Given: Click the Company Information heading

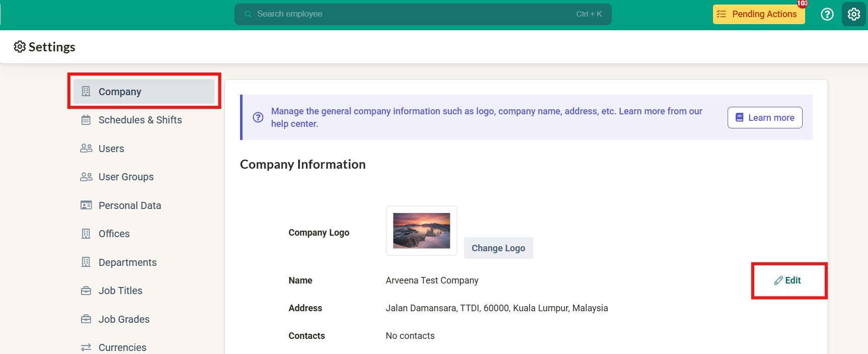Looking at the screenshot, I should [303, 164].
